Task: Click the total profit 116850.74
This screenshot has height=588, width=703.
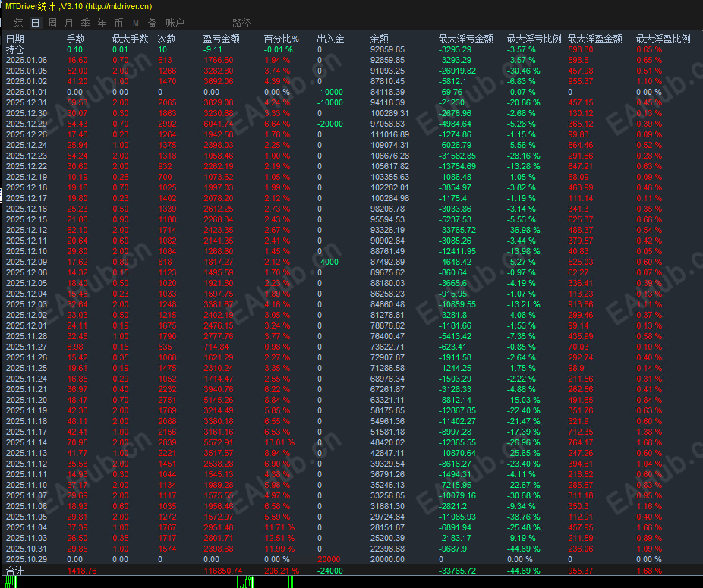Action: click(x=223, y=571)
